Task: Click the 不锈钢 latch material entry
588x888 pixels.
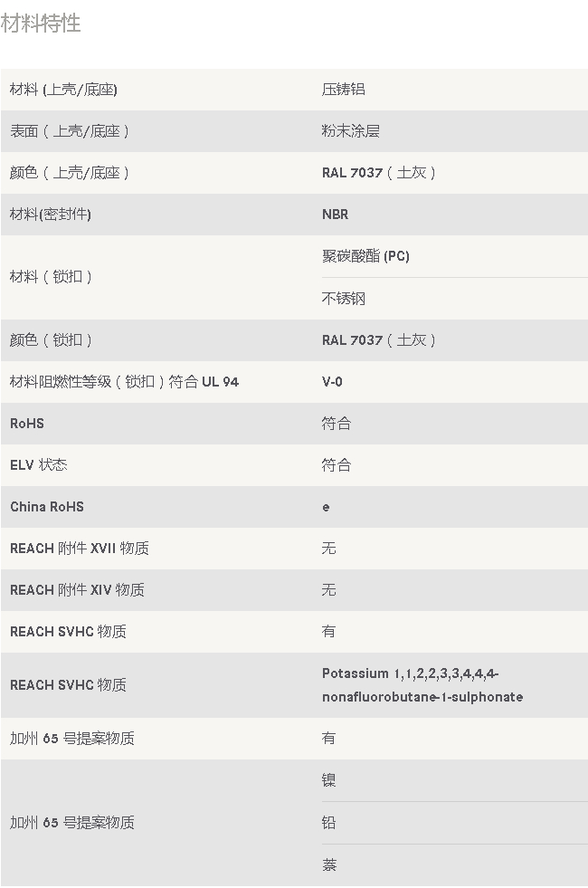Action: tap(344, 299)
